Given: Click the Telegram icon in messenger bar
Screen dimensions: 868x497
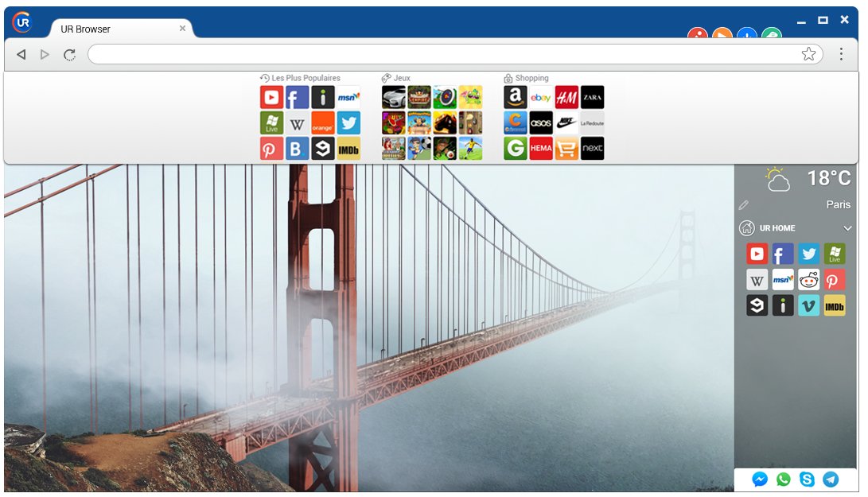Looking at the screenshot, I should tap(831, 480).
